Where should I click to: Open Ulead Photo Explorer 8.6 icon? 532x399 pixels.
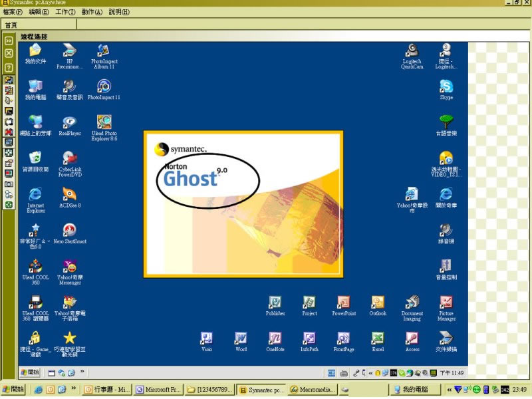tap(104, 128)
